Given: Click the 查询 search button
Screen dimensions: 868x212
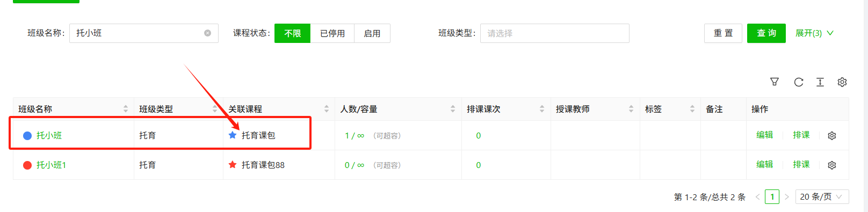Looking at the screenshot, I should pyautogui.click(x=766, y=33).
